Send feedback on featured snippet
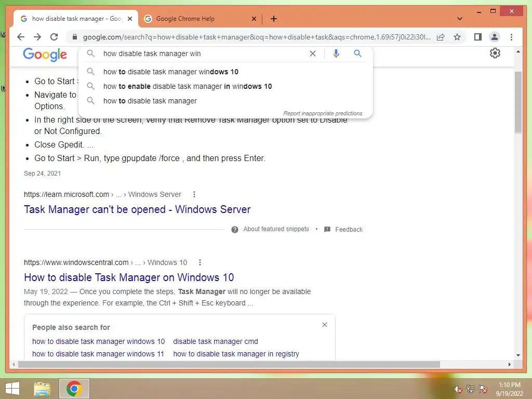 click(327, 229)
